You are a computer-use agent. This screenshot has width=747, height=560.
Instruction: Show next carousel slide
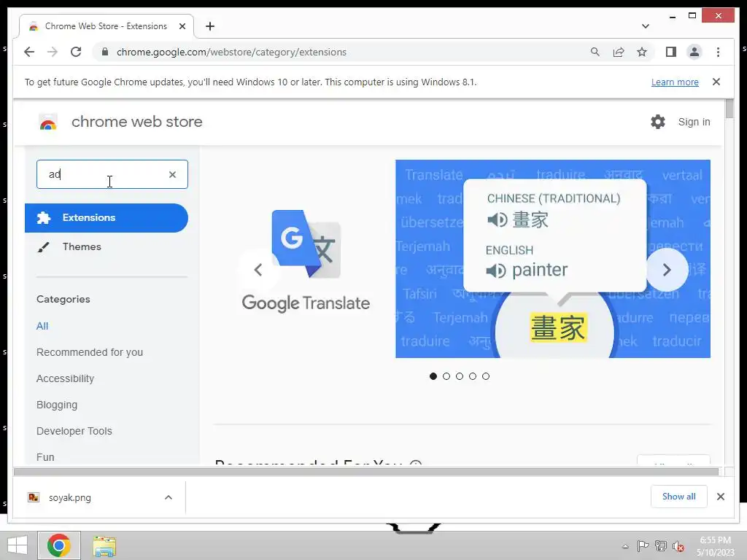pyautogui.click(x=667, y=270)
